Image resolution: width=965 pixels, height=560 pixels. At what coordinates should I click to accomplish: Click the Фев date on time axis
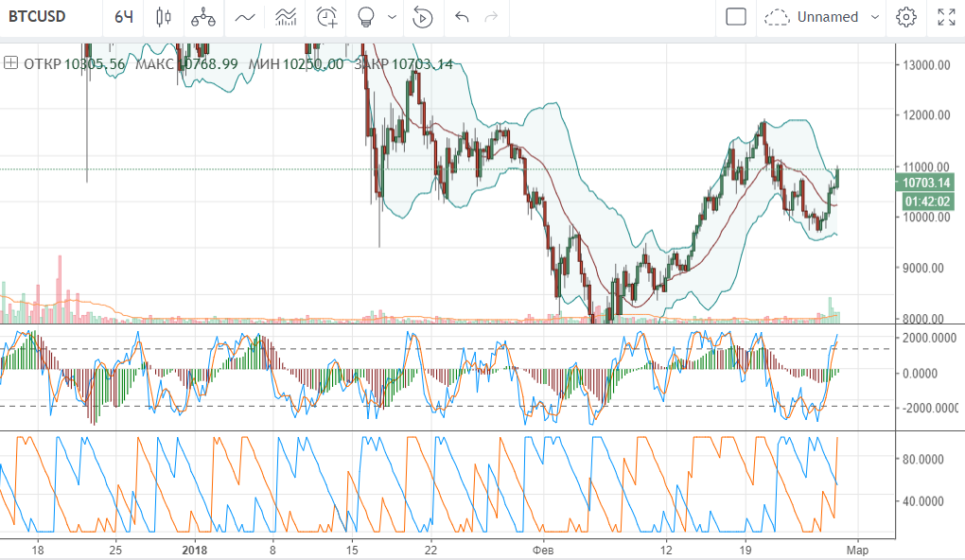[543, 550]
